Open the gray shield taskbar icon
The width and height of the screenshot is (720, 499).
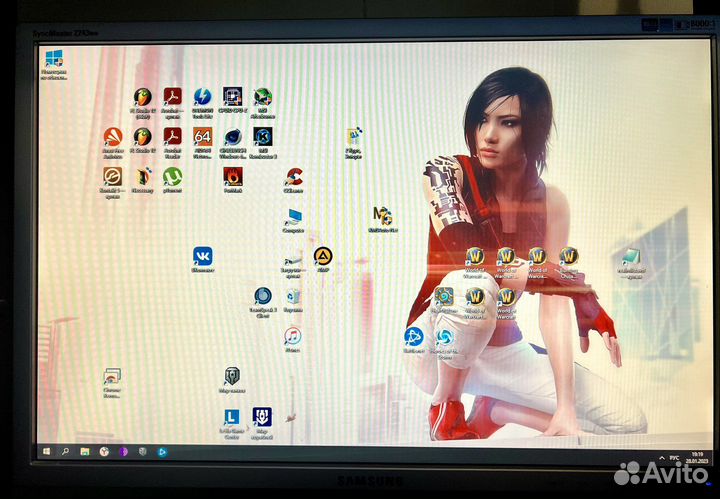coord(143,452)
